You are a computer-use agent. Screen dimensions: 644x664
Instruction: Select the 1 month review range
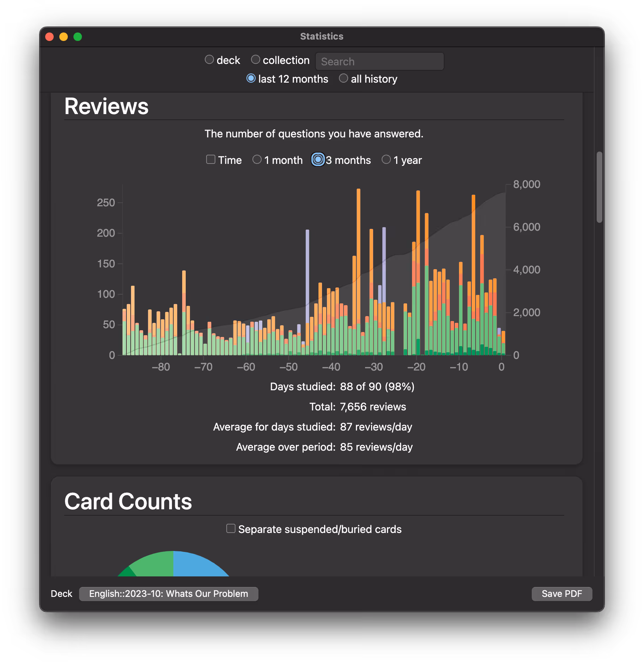pyautogui.click(x=257, y=159)
